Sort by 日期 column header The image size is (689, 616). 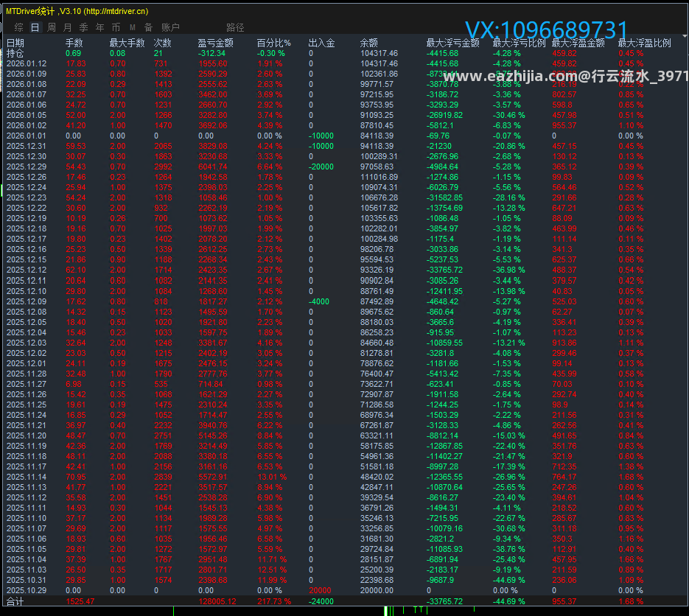(15, 43)
